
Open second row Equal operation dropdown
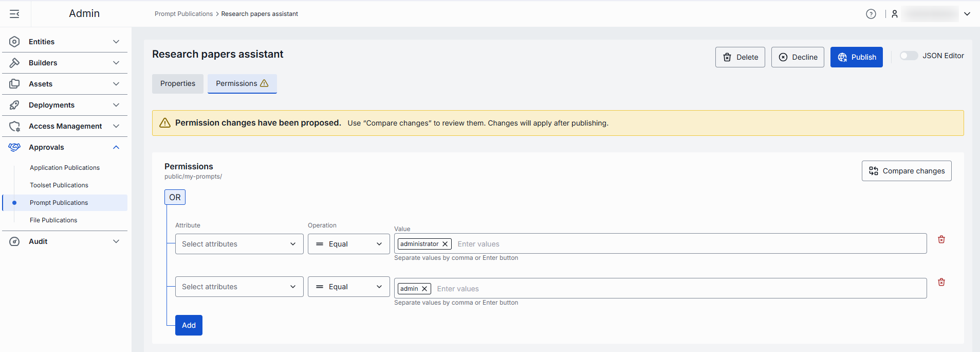tap(348, 287)
